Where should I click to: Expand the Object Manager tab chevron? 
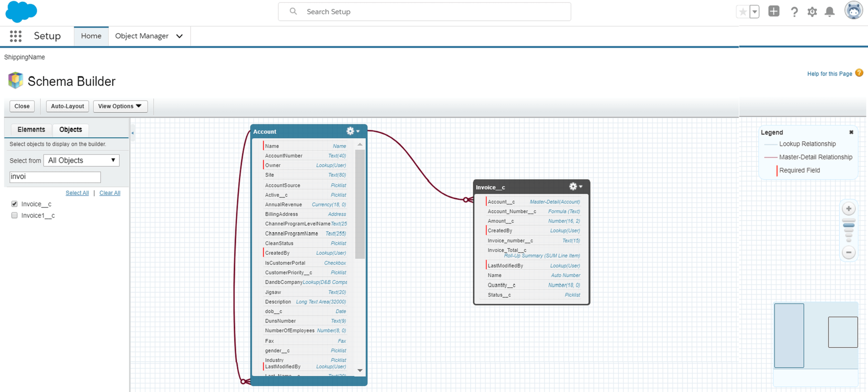[x=179, y=36]
